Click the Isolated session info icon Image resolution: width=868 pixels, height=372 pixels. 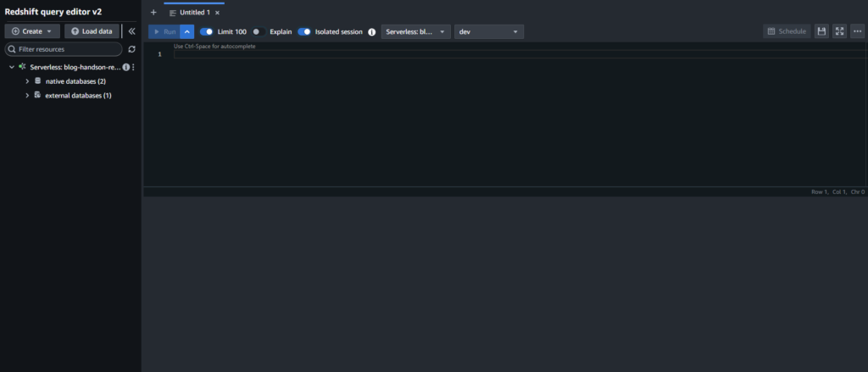[x=372, y=32]
